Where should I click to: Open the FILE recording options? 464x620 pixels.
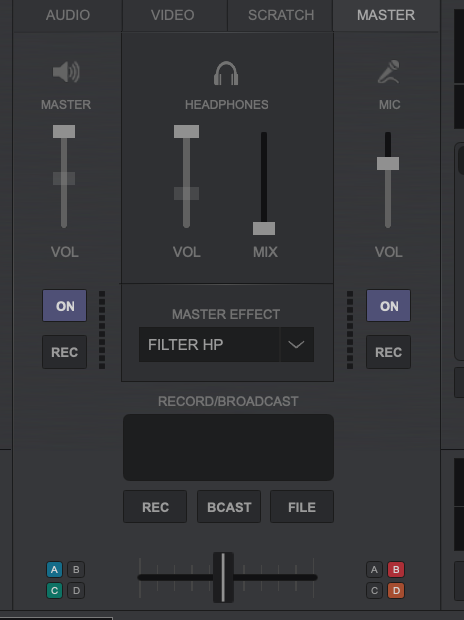click(x=302, y=507)
